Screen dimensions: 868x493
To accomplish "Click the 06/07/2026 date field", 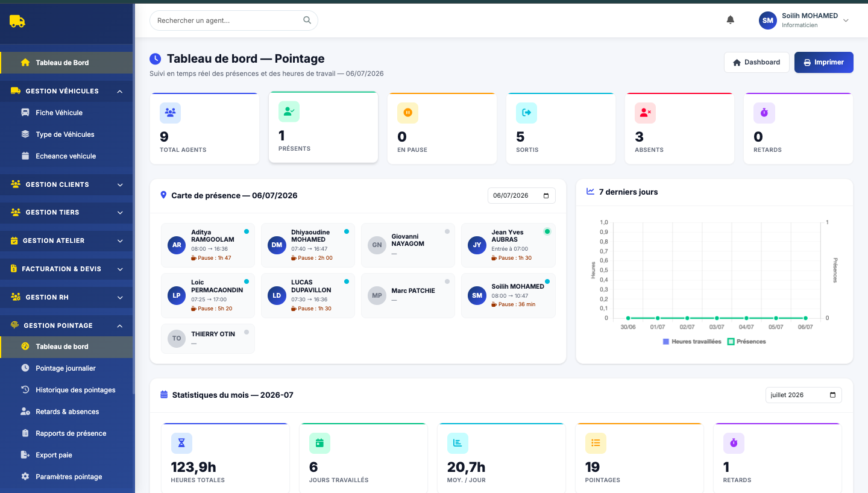I will (521, 195).
